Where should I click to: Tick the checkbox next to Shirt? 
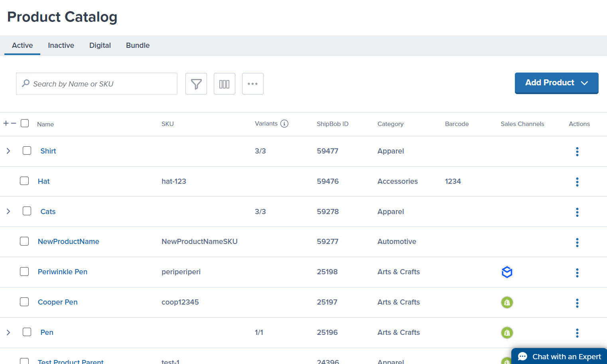[27, 151]
